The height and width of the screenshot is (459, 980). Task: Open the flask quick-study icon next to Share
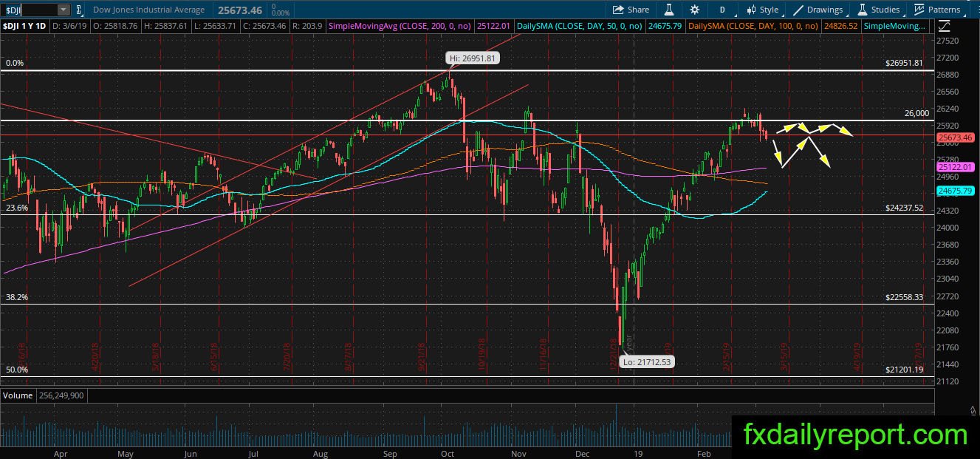pyautogui.click(x=670, y=10)
